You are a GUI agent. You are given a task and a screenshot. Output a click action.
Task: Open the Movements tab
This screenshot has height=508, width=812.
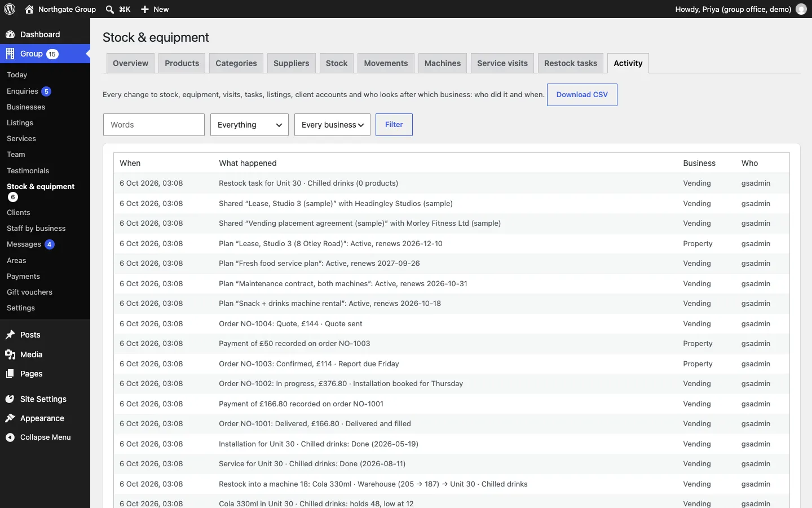[386, 63]
